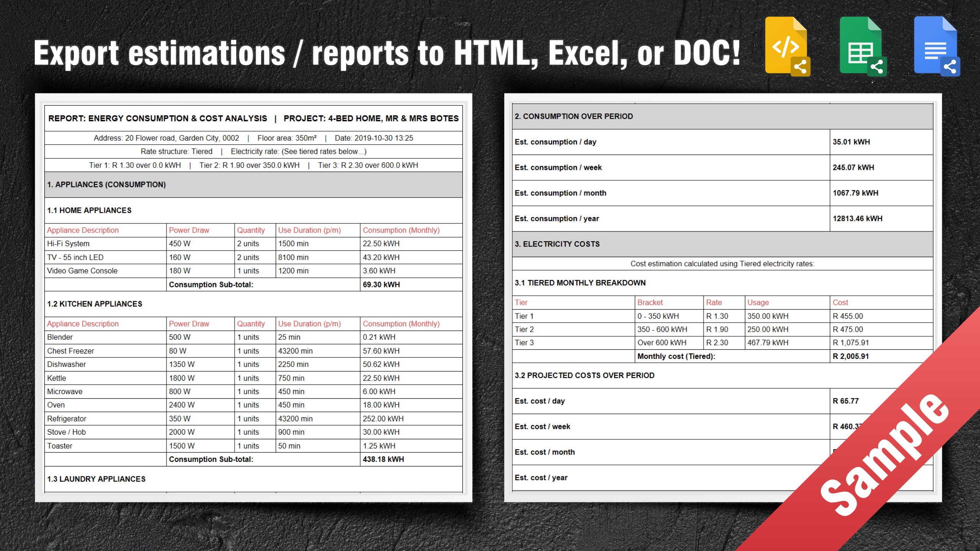Click the red Sample ribbon banner
This screenshot has width=980, height=551.
point(884,455)
